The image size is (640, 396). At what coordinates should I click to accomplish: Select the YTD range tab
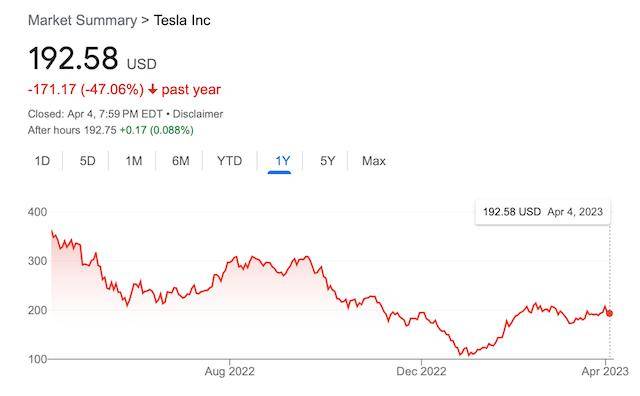point(229,161)
